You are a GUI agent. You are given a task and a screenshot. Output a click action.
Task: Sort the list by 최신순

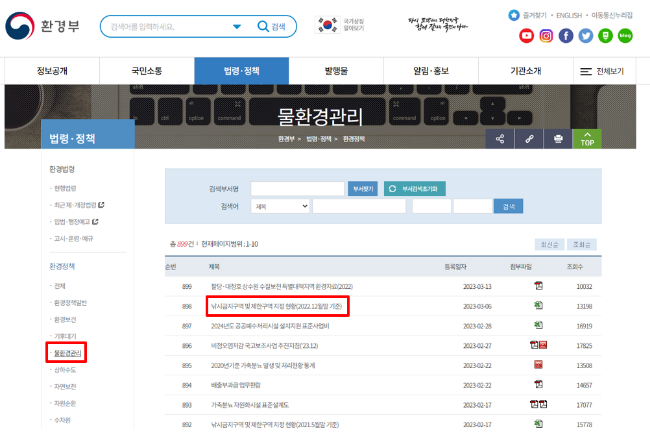[x=550, y=245]
